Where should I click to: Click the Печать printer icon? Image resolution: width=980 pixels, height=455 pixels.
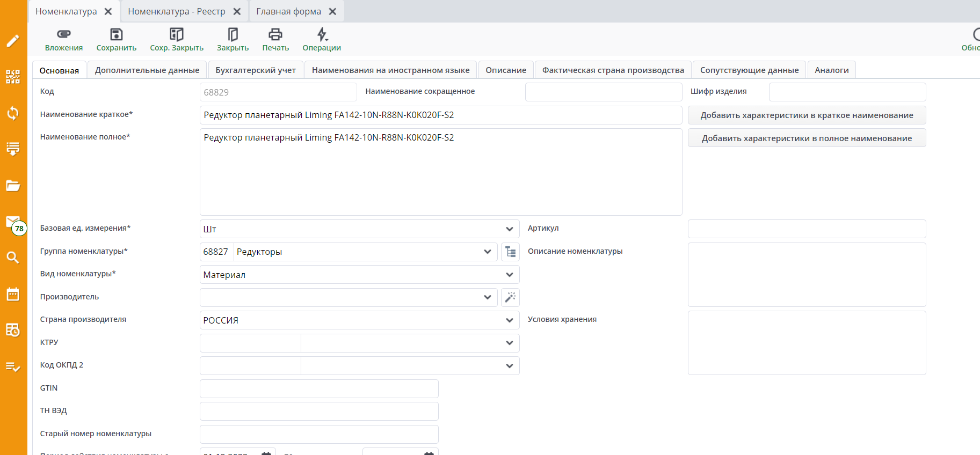[275, 35]
